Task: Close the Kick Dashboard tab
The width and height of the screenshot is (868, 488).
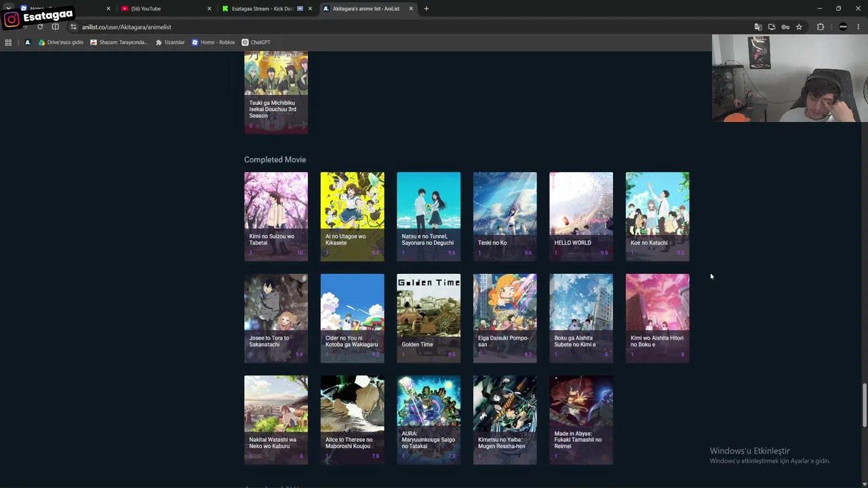Action: click(x=310, y=9)
